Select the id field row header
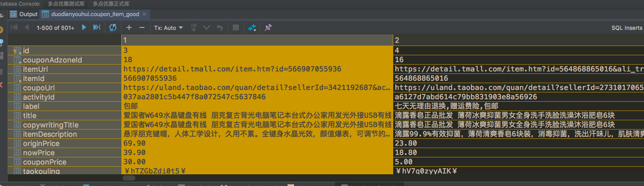Image resolution: width=644 pixels, height=186 pixels. [x=65, y=50]
